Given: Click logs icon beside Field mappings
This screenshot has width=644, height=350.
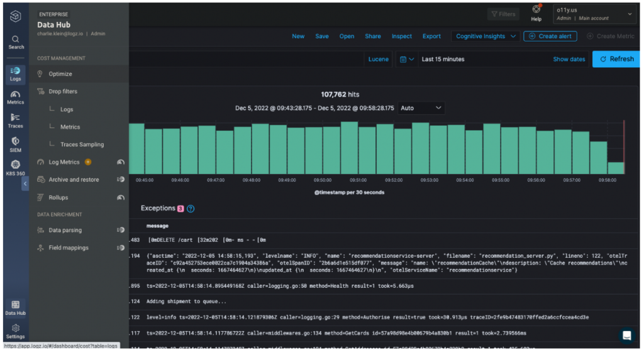Looking at the screenshot, I should (121, 248).
